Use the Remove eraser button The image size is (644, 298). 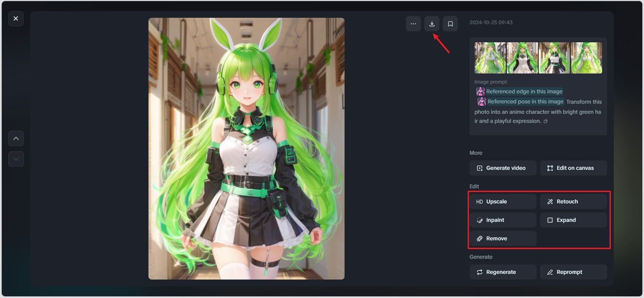503,239
